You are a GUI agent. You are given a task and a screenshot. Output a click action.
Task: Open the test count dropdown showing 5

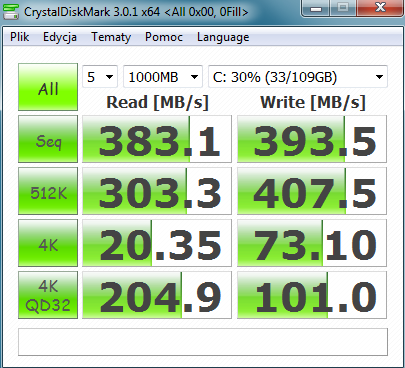pos(100,77)
